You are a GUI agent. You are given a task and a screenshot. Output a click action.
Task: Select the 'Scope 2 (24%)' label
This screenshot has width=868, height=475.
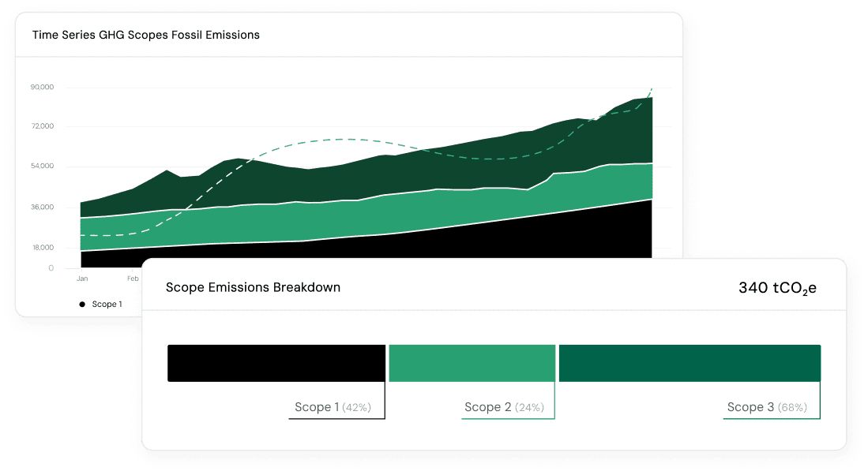click(505, 408)
